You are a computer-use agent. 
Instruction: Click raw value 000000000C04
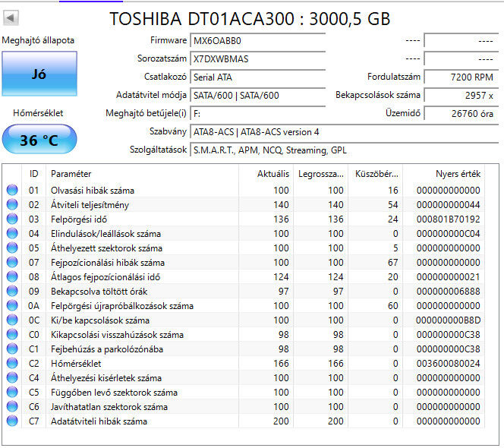pos(448,234)
